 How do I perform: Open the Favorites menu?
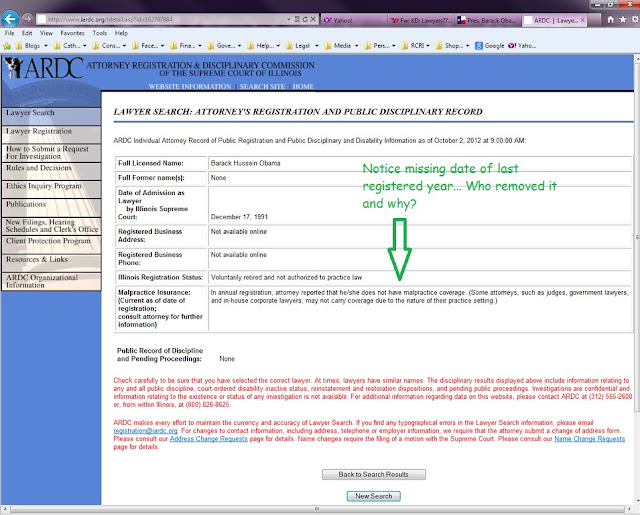click(x=72, y=33)
